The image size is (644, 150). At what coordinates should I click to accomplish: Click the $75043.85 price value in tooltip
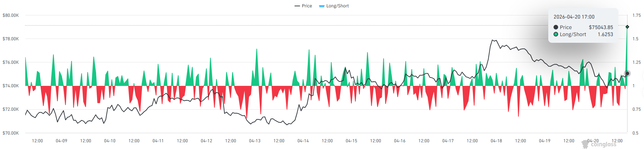tap(601, 27)
